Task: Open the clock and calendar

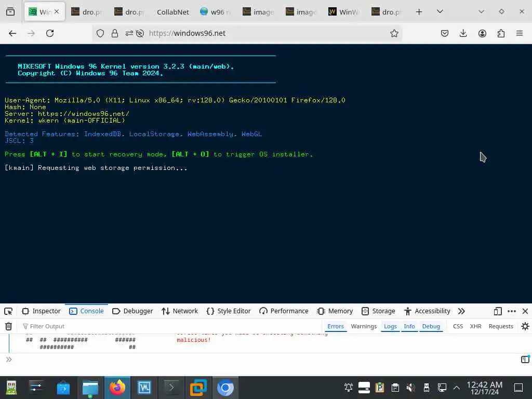Action: [x=484, y=388]
